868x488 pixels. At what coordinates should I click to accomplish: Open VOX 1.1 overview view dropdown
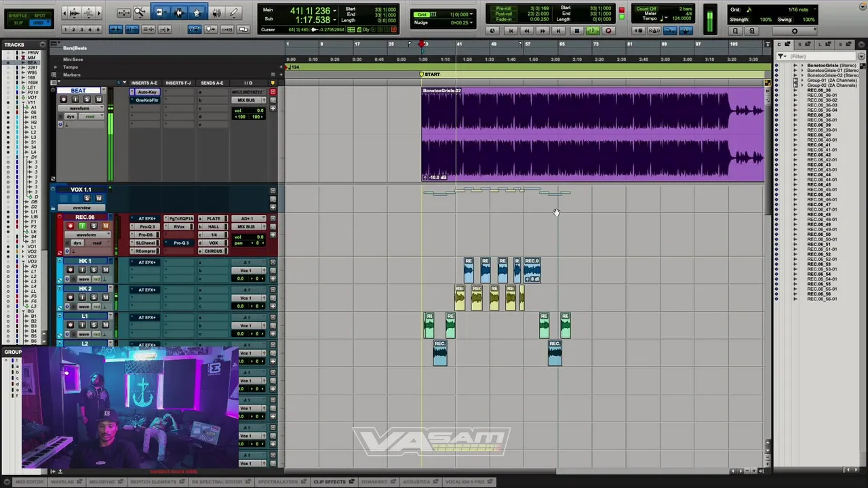(x=81, y=207)
